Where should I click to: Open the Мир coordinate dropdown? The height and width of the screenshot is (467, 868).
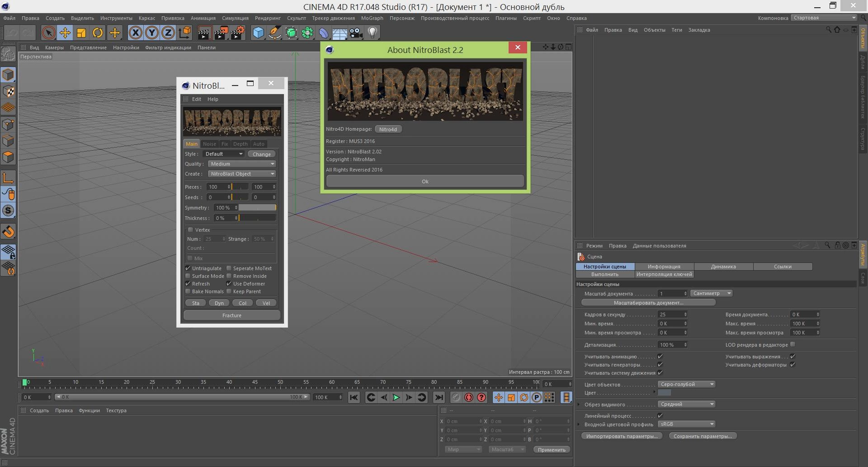pos(463,449)
